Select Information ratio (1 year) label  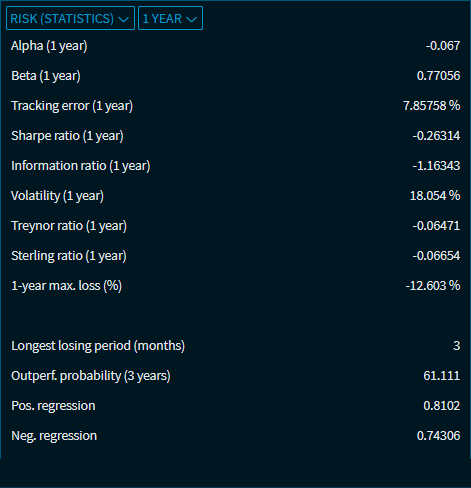[x=81, y=166]
